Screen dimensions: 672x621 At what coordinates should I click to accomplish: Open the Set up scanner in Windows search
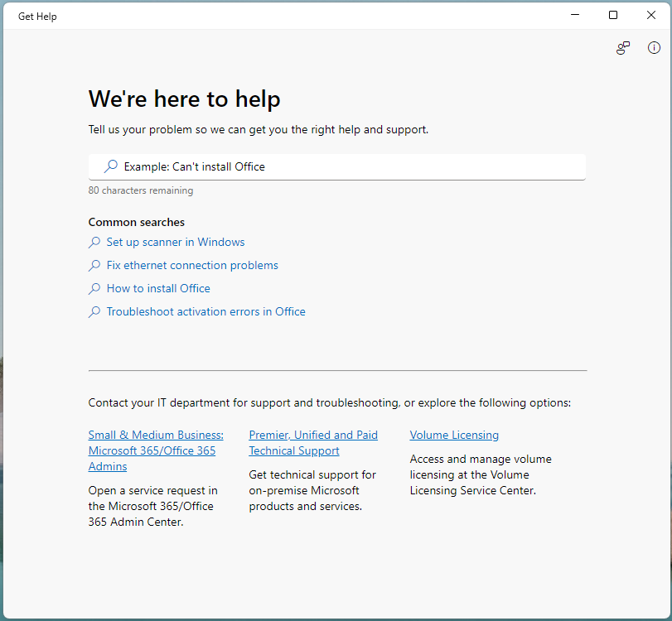[175, 242]
